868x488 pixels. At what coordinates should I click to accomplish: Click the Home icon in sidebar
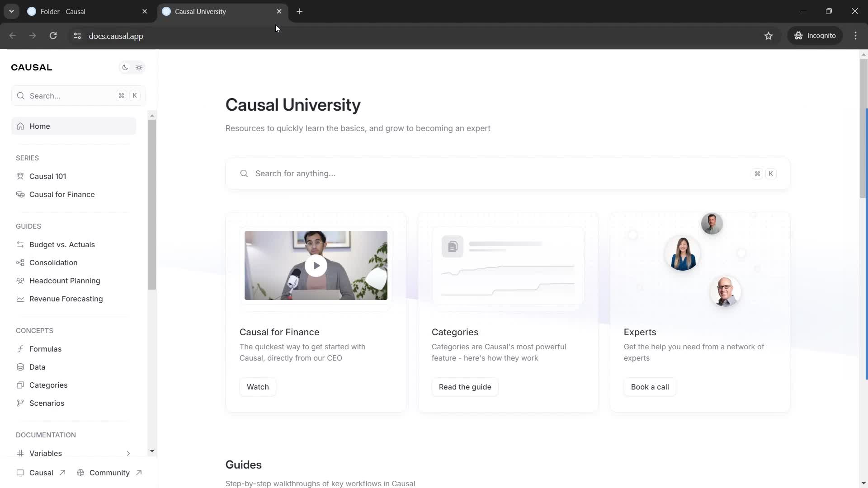(21, 126)
